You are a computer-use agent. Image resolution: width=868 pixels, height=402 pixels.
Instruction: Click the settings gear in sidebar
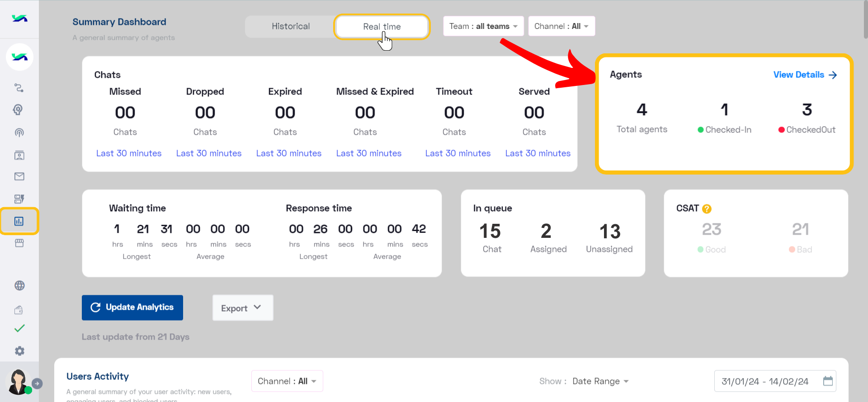pyautogui.click(x=19, y=351)
